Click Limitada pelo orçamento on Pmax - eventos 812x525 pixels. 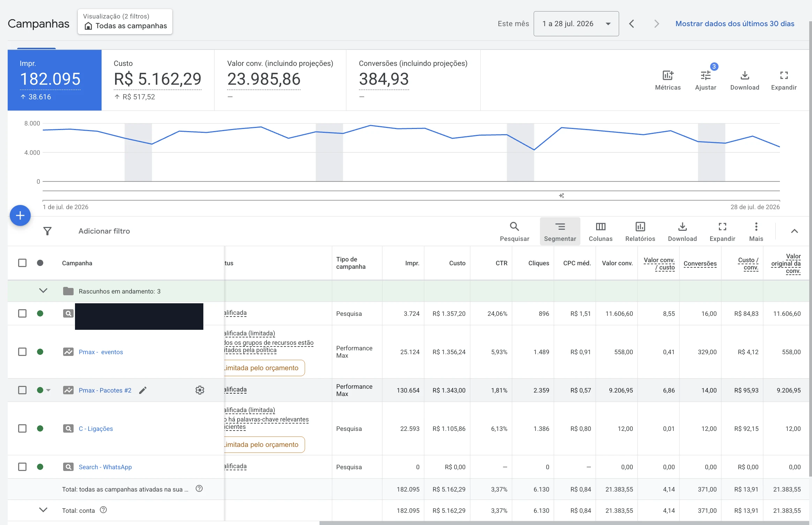pyautogui.click(x=264, y=368)
